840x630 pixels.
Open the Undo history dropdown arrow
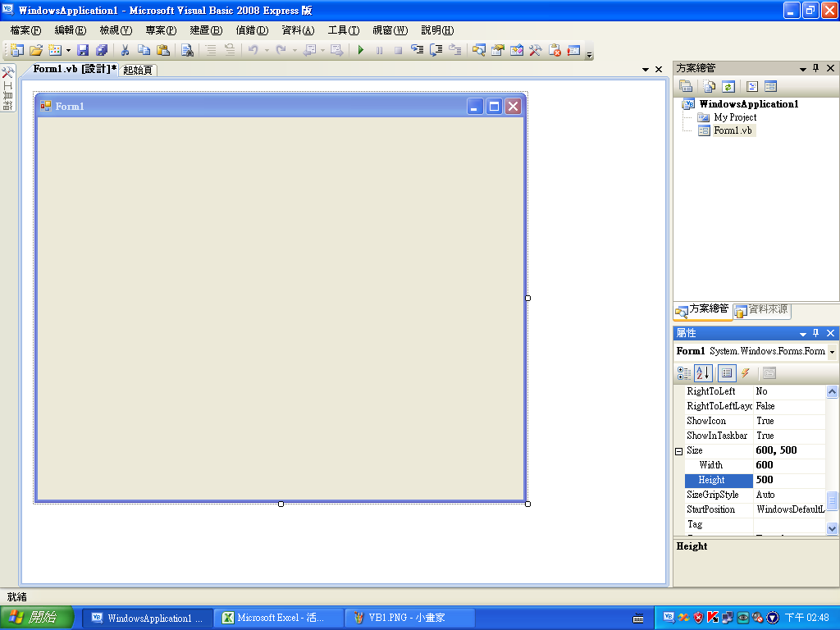tap(267, 51)
